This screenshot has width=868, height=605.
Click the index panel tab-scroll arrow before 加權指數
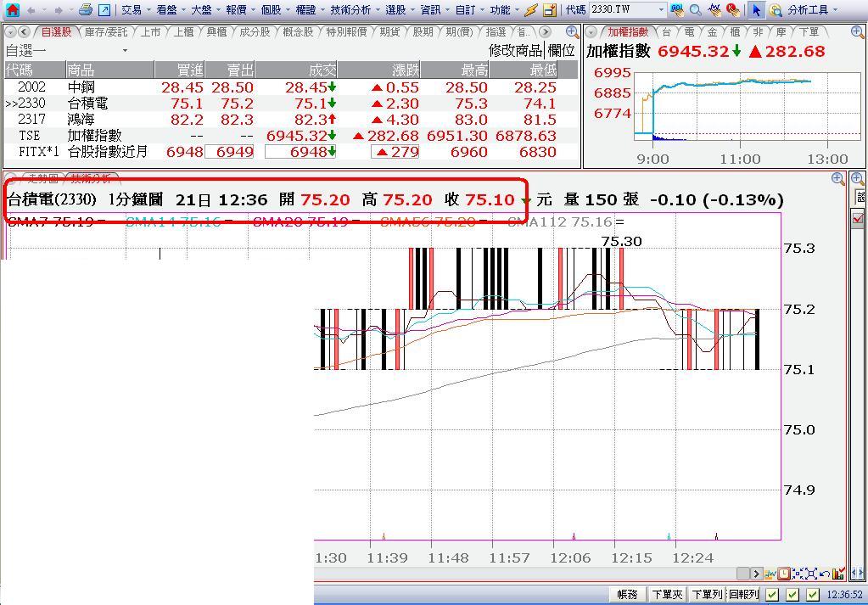tap(591, 32)
